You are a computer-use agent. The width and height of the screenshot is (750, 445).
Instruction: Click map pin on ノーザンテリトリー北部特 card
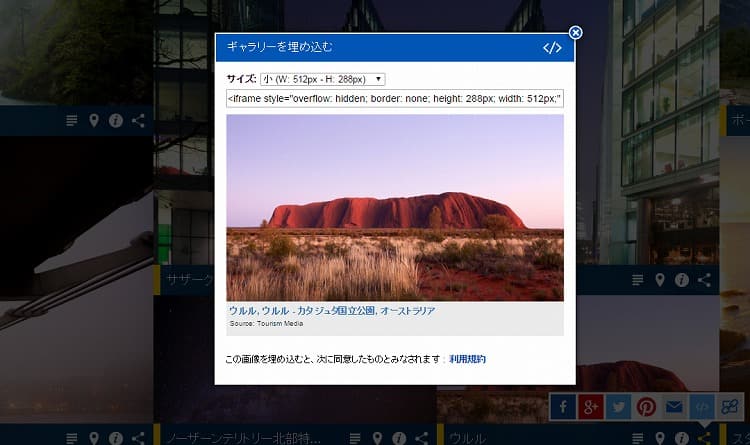pyautogui.click(x=377, y=438)
